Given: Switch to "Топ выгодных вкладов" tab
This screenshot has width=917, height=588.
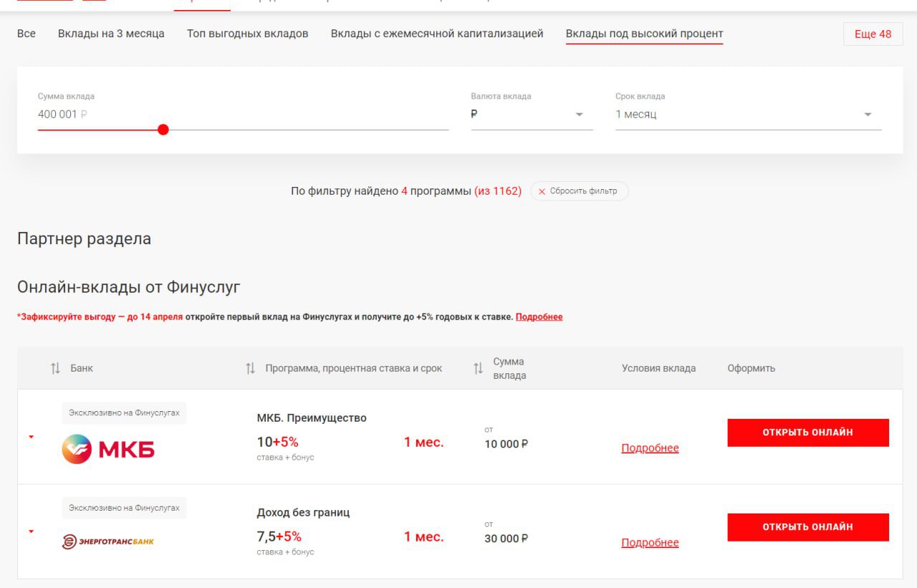Looking at the screenshot, I should (x=248, y=34).
